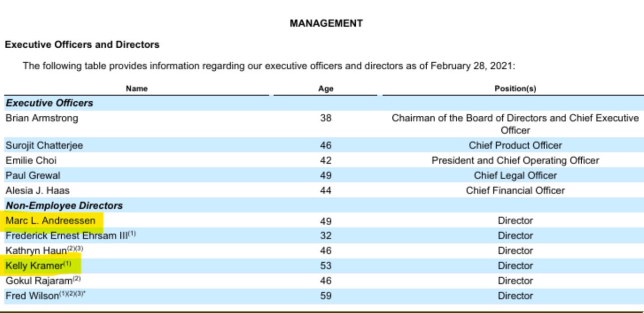The height and width of the screenshot is (313, 644).
Task: Click 'Director' in Gokul Rajaram's row
Action: [515, 280]
